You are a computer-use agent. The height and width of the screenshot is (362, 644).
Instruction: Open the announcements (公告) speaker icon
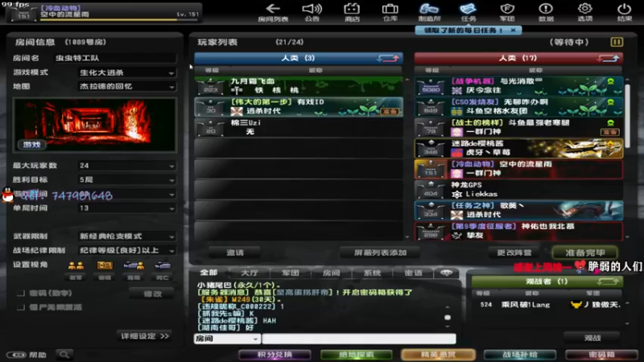(312, 12)
